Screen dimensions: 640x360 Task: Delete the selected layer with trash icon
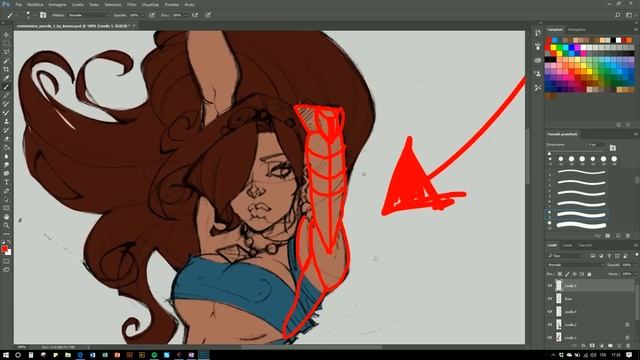coord(628,346)
